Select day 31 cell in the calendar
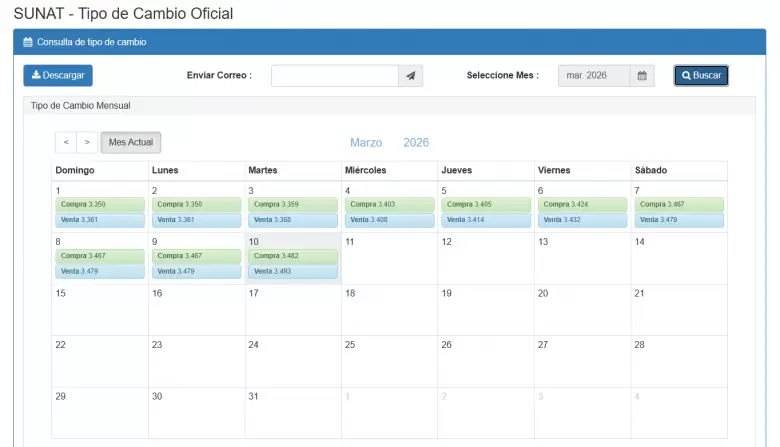Screen dimensions: 780x447 (293, 412)
